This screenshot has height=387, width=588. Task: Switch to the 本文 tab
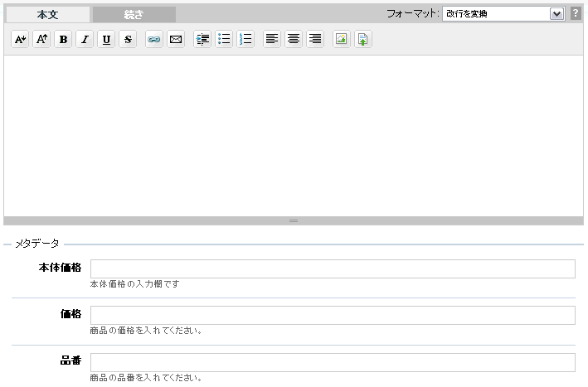coord(48,15)
